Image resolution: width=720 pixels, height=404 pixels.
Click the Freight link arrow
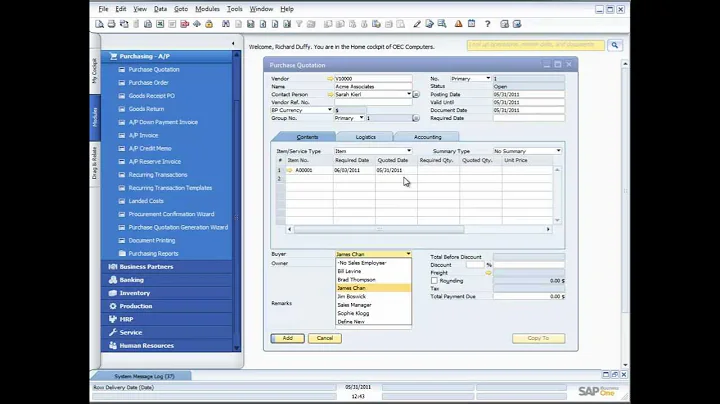[489, 273]
